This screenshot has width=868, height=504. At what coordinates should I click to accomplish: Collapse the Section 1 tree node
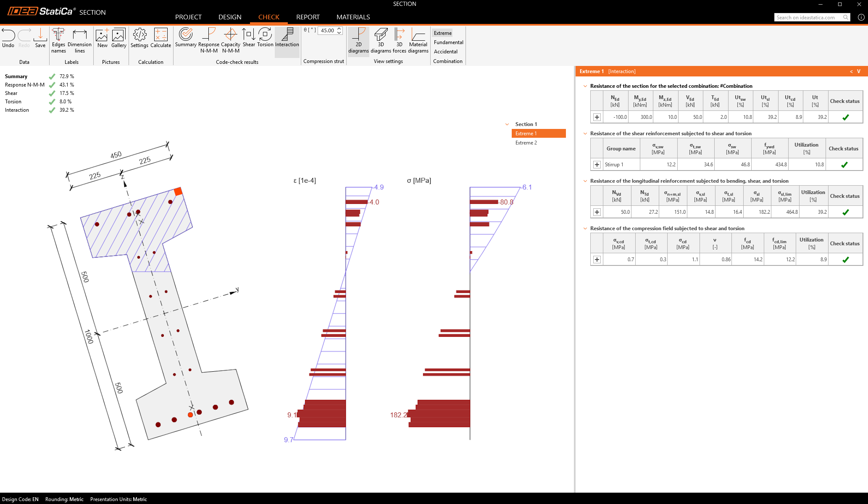point(507,124)
